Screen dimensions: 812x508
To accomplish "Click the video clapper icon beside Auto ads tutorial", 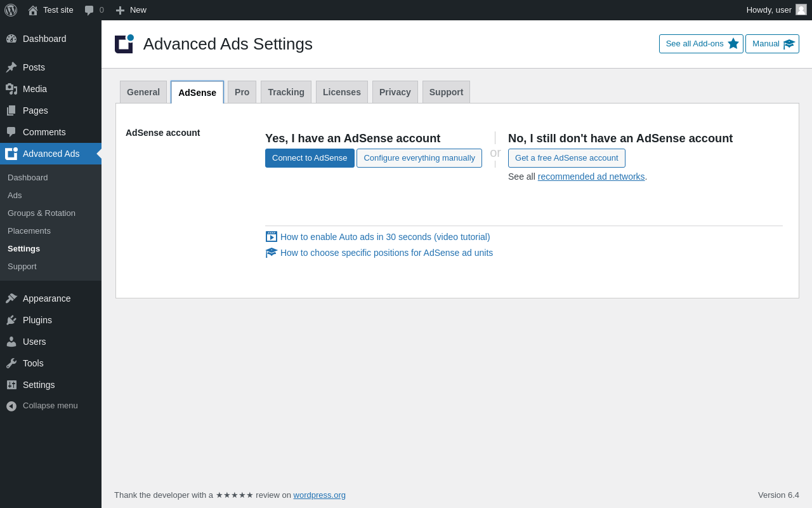I will point(272,237).
